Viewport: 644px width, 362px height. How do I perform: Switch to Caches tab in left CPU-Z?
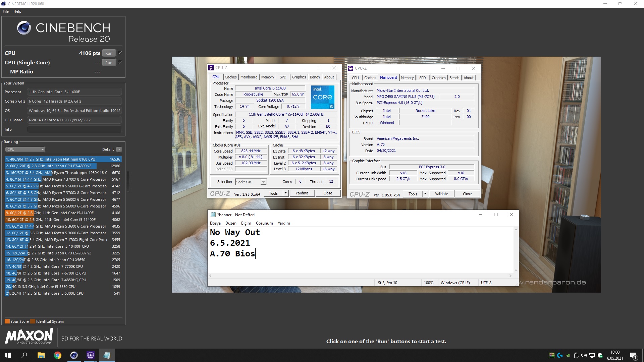pos(231,77)
